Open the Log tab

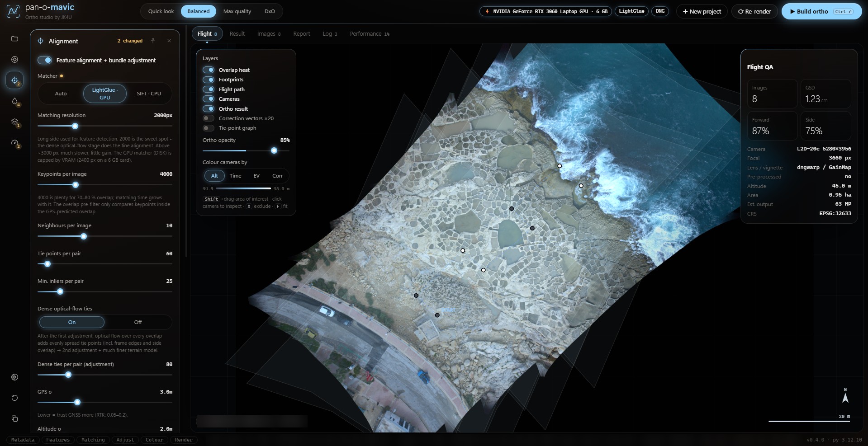tap(330, 34)
